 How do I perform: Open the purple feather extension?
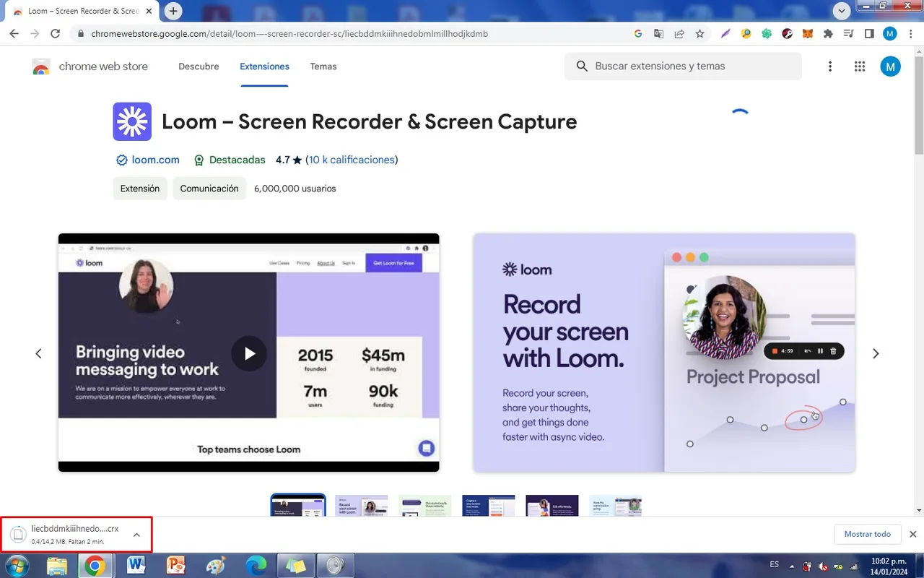click(726, 33)
